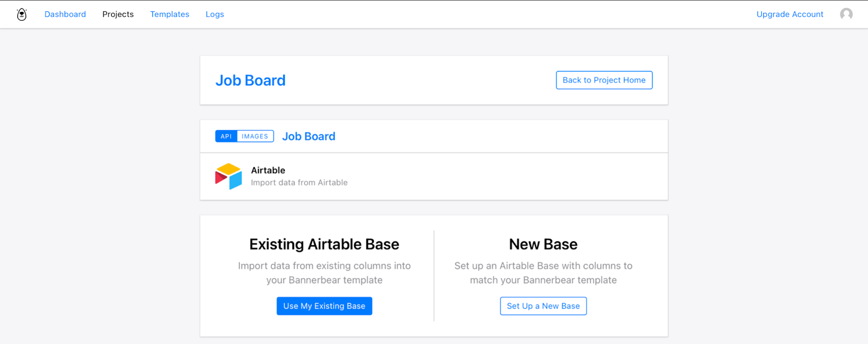This screenshot has height=344, width=868.
Task: Open the Logs page
Action: point(215,14)
